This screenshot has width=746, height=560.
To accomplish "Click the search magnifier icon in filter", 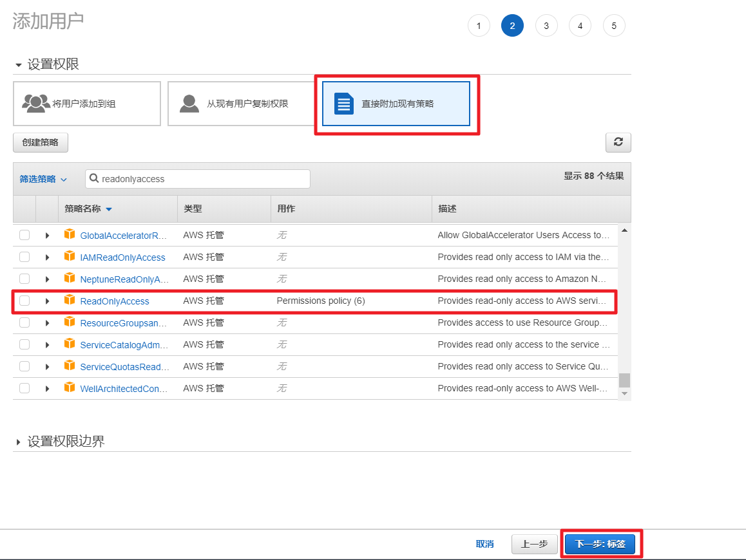I will point(94,179).
